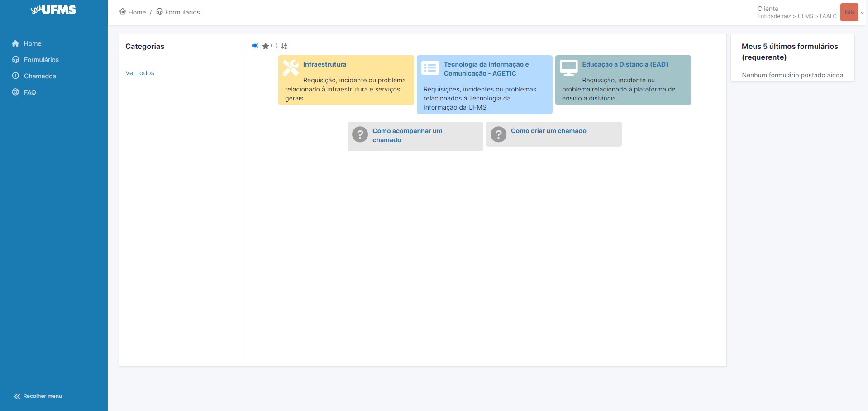Click the Ver todos categories link

(140, 73)
